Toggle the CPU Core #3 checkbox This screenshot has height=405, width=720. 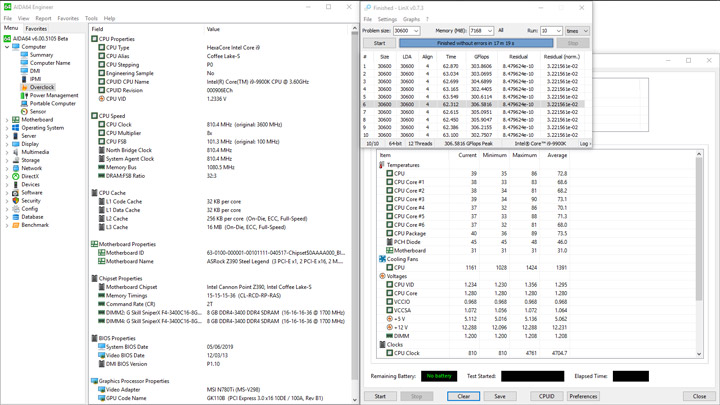pos(389,199)
